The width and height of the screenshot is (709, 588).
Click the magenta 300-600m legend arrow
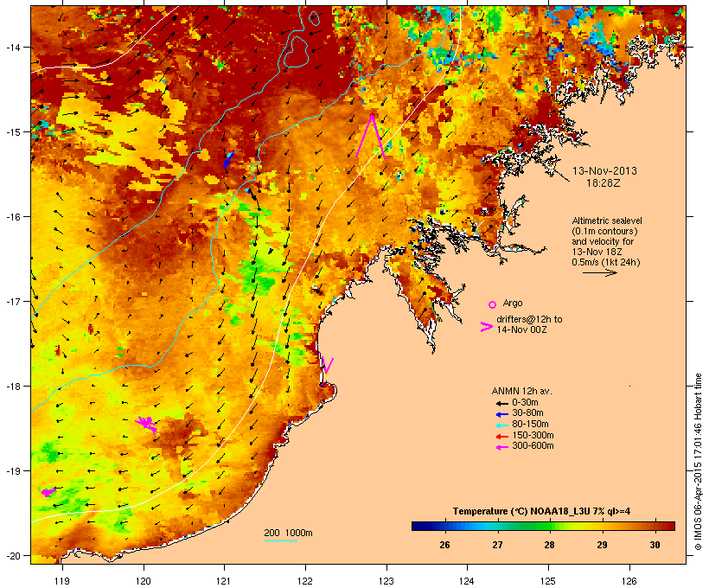501,447
